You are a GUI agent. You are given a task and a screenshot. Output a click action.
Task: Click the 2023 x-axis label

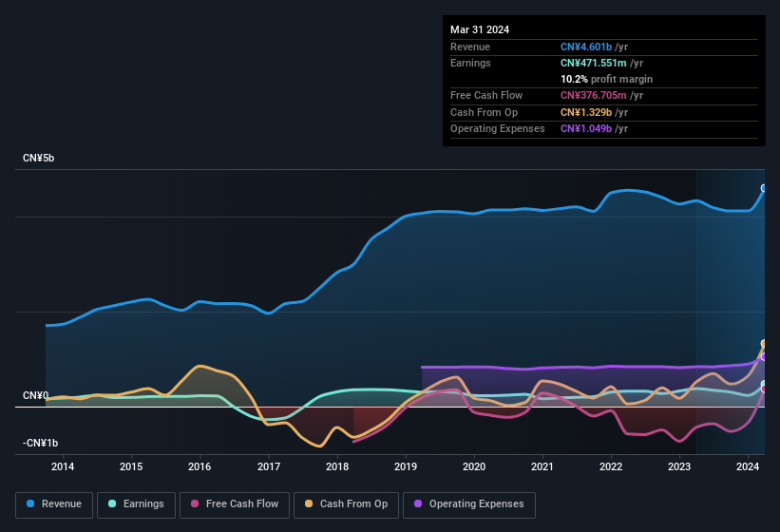click(679, 466)
